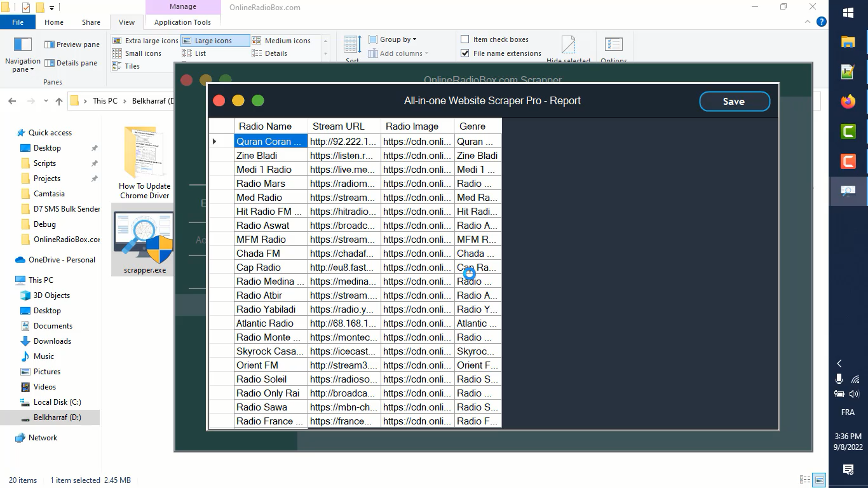Expand the chevron after This PC in address bar

click(x=125, y=101)
